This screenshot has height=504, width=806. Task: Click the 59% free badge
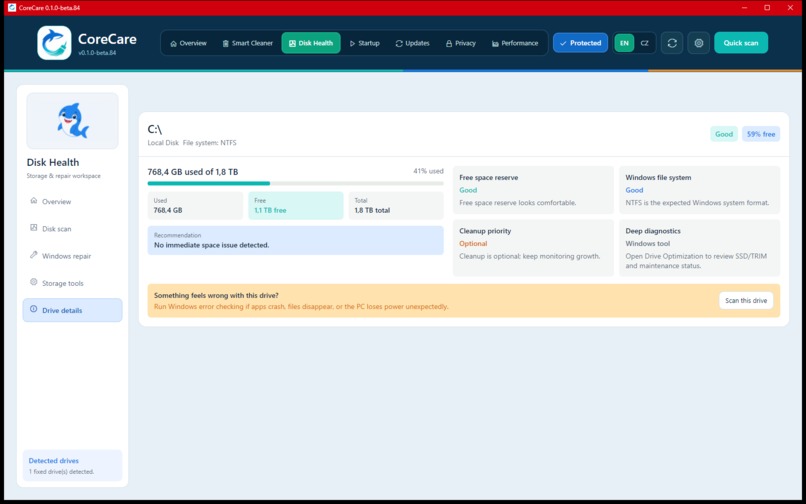click(761, 134)
